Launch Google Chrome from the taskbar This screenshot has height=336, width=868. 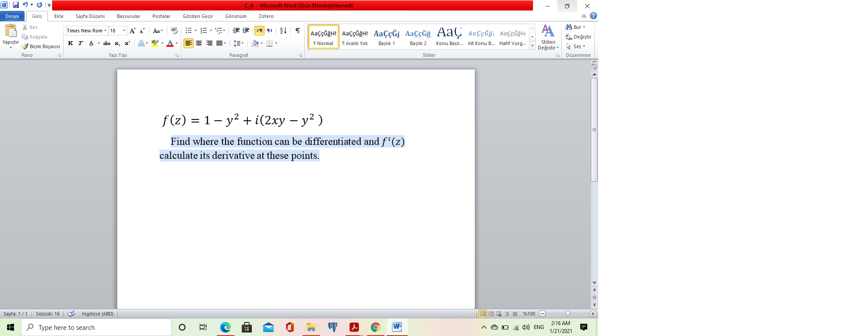pyautogui.click(x=375, y=327)
